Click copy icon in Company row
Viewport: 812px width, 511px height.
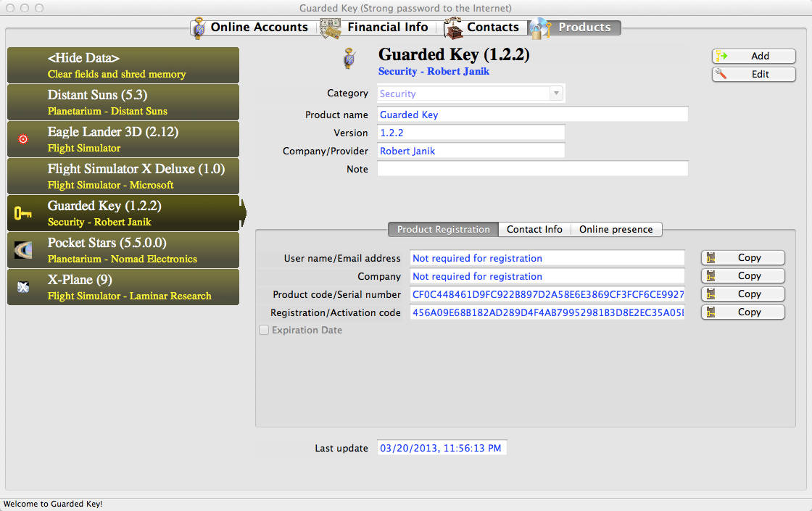point(711,276)
